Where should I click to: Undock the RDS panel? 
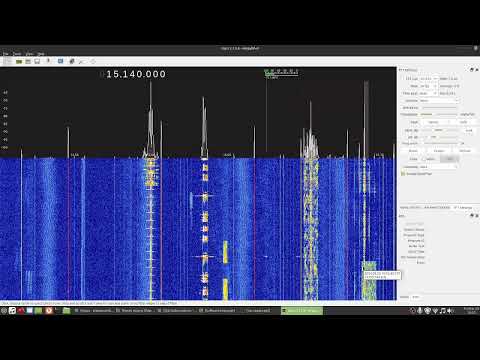coord(472,216)
